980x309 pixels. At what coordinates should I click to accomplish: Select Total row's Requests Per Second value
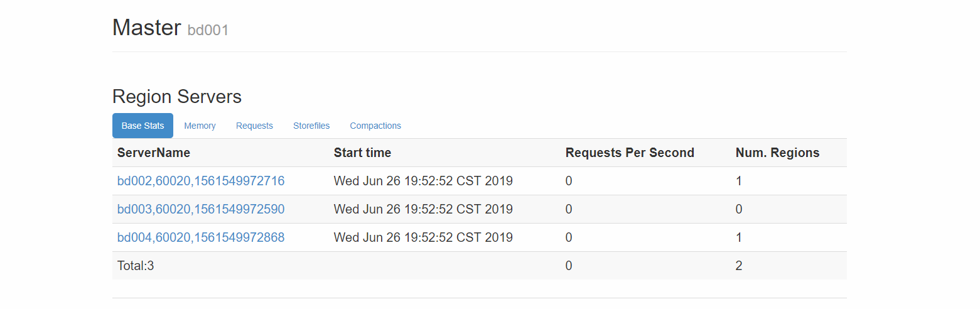tap(569, 266)
